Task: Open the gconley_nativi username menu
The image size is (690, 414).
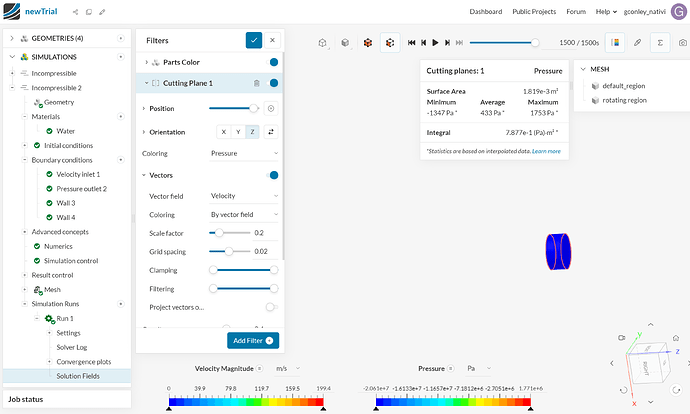Action: [x=644, y=12]
